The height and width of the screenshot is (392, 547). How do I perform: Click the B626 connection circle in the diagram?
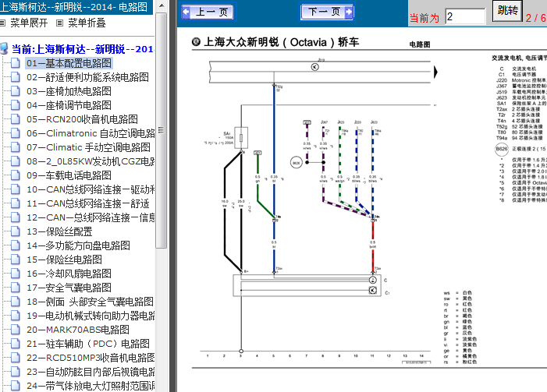click(297, 162)
